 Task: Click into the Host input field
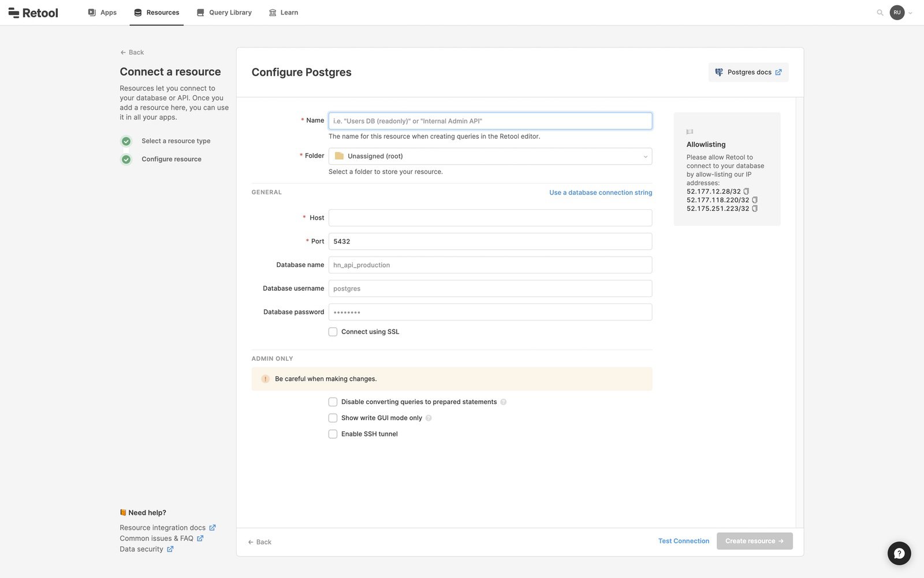click(x=490, y=218)
